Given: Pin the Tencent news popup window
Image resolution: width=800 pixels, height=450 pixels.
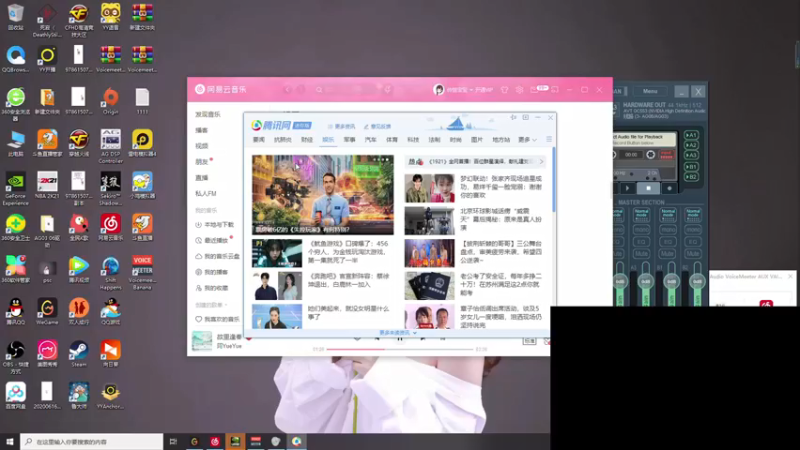Looking at the screenshot, I should (x=513, y=117).
